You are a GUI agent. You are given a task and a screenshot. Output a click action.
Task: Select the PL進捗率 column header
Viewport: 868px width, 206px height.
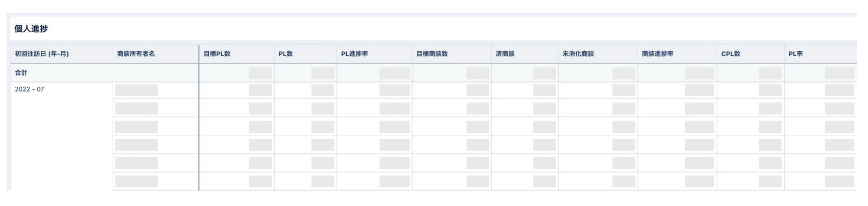(x=354, y=54)
